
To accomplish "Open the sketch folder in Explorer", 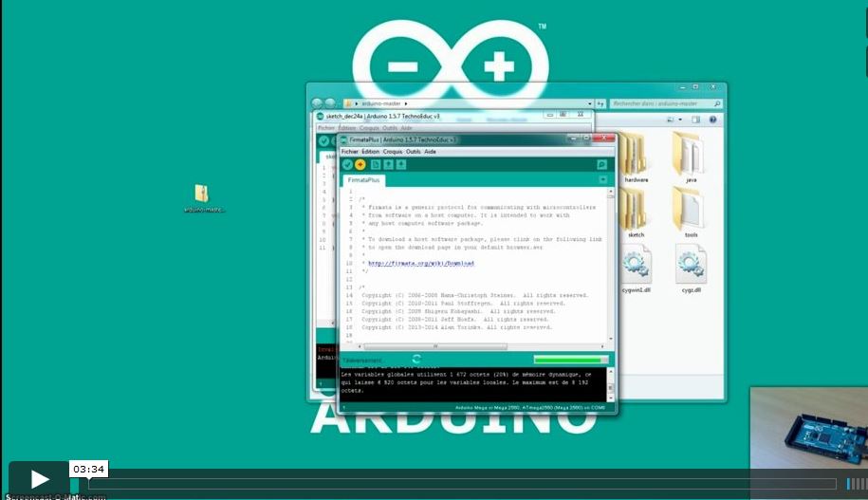I will (x=636, y=213).
